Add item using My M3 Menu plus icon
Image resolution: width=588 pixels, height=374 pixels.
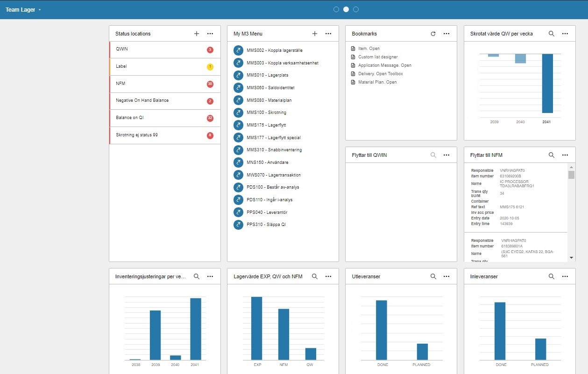(315, 34)
